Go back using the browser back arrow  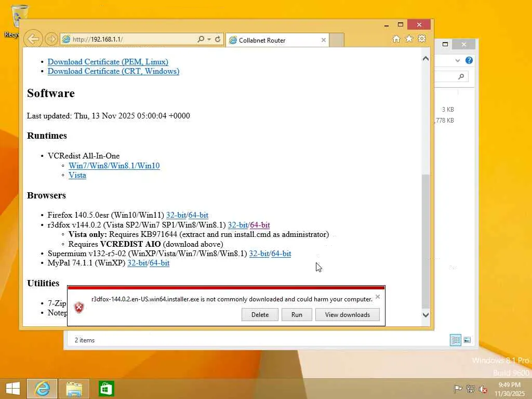[33, 39]
